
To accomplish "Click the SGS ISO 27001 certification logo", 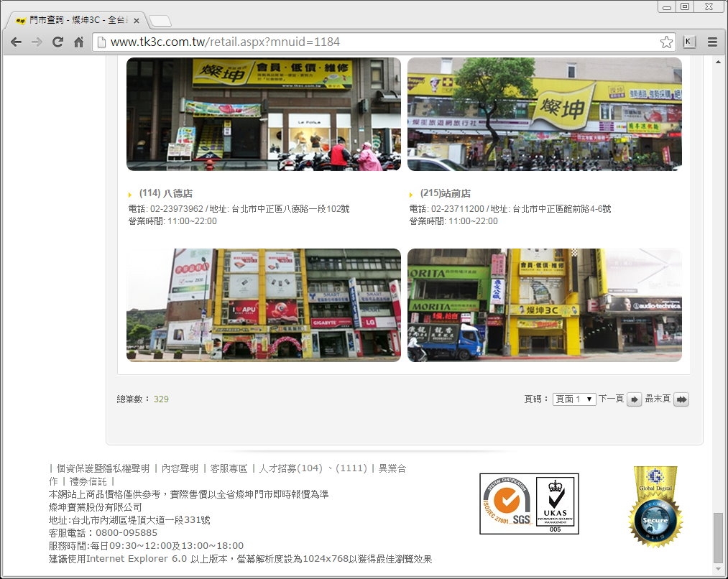I will pyautogui.click(x=507, y=504).
